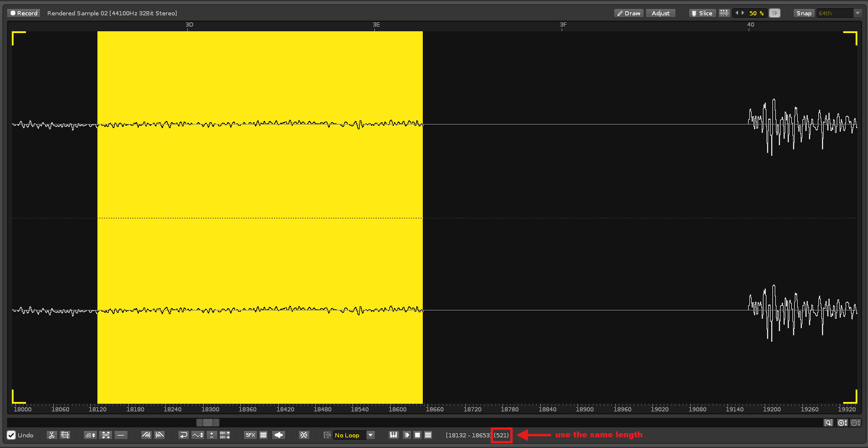Enable Draw mode
Image resolution: width=868 pixels, height=448 pixels.
coord(628,13)
